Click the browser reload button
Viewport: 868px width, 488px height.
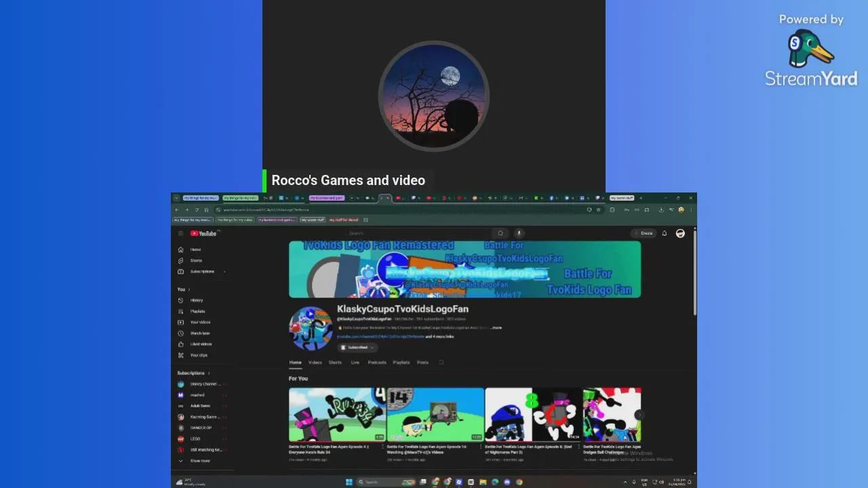(x=197, y=209)
